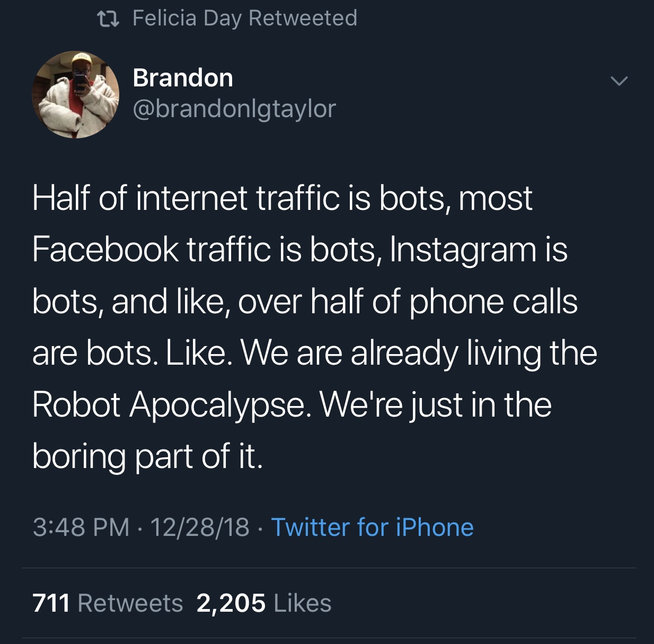Expand the tweet options chevron

pyautogui.click(x=619, y=81)
